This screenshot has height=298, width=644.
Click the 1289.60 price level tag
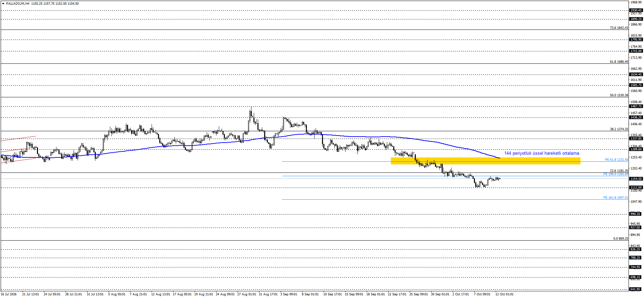coord(636,149)
